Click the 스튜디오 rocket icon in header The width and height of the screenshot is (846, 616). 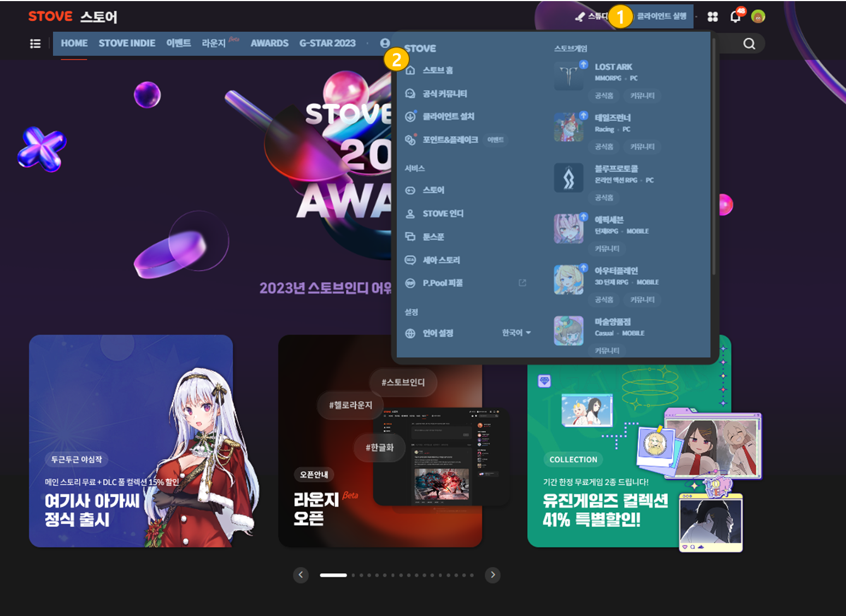[580, 17]
